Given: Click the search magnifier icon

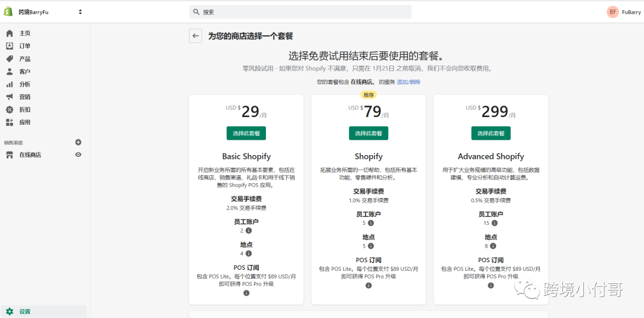Looking at the screenshot, I should [x=196, y=12].
